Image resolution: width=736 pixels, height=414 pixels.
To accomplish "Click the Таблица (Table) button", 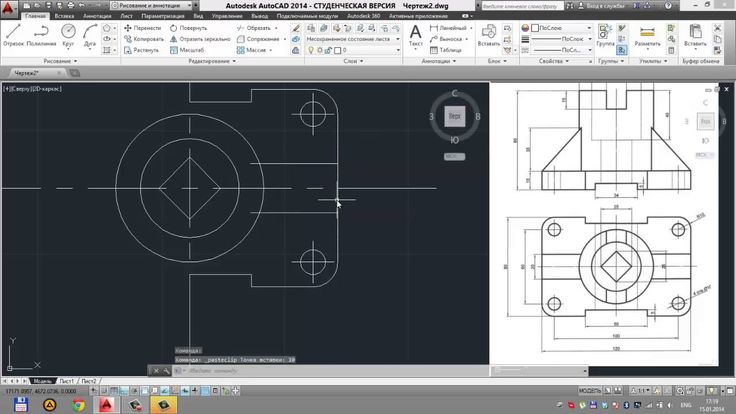I will pyautogui.click(x=446, y=50).
